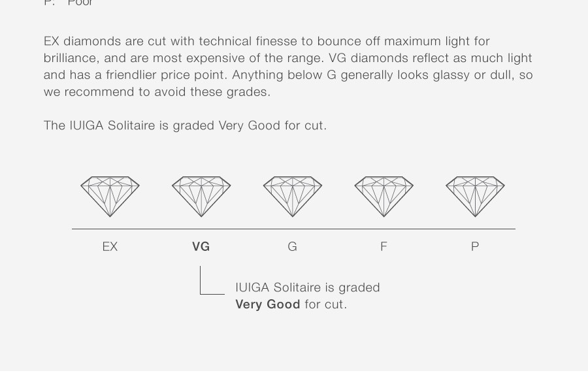Click the sentence about Solitaire graded Very Good

tap(186, 125)
